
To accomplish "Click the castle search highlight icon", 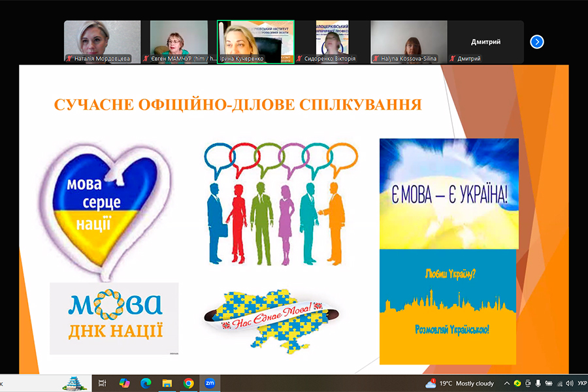I will [x=75, y=382].
